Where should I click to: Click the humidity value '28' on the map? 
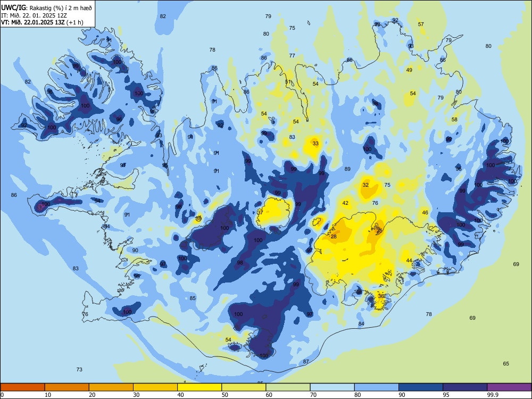pos(334,237)
